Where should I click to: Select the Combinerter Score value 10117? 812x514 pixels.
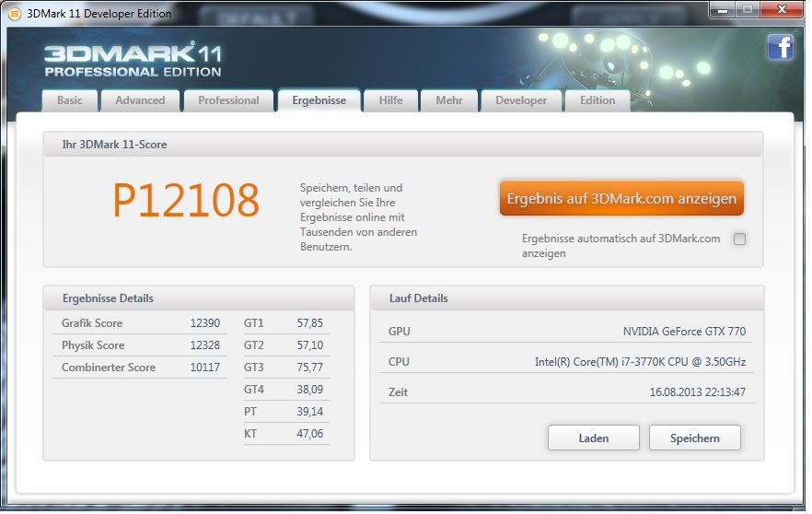[x=205, y=368]
